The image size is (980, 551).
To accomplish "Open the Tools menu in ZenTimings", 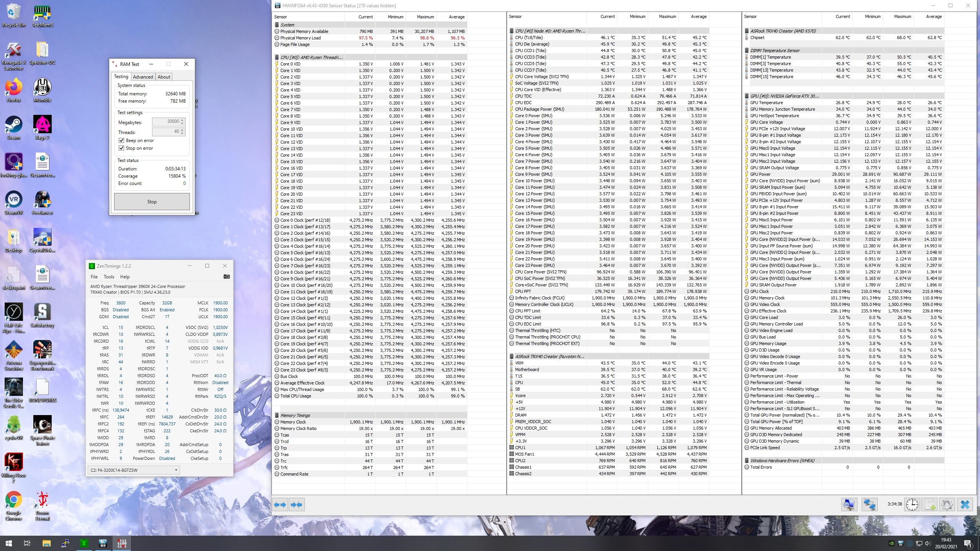I will click(109, 276).
